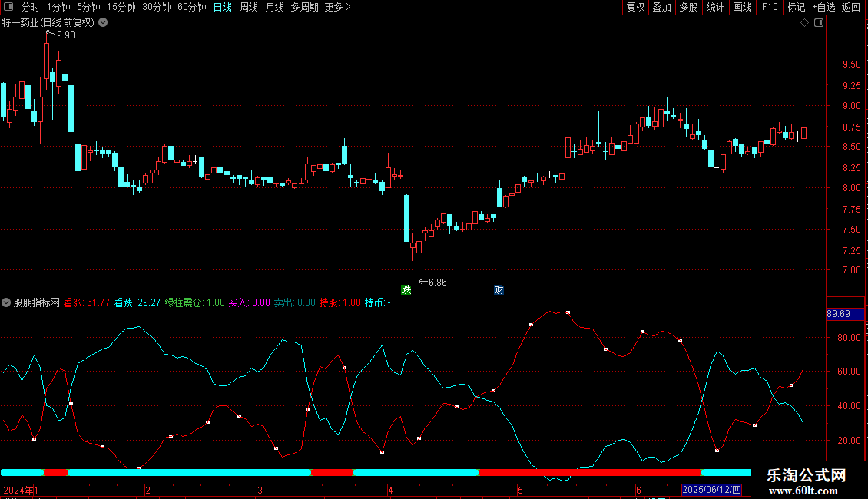Toggle the side panel icon before 分时
This screenshot has height=499, width=868.
coord(8,7)
